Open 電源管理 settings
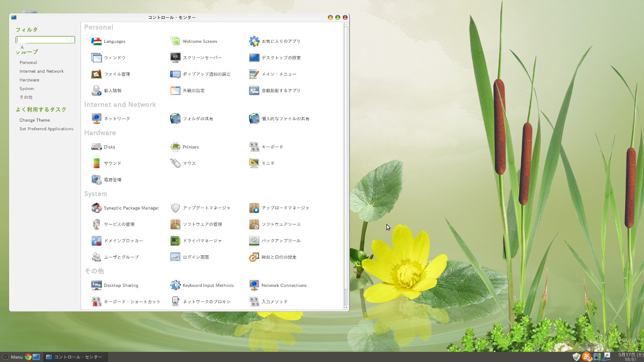Viewport: 644px width, 362px height. click(106, 180)
